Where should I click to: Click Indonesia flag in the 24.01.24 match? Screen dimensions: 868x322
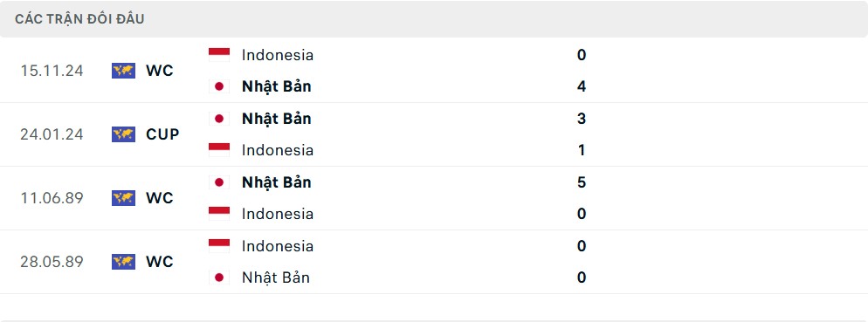[219, 150]
